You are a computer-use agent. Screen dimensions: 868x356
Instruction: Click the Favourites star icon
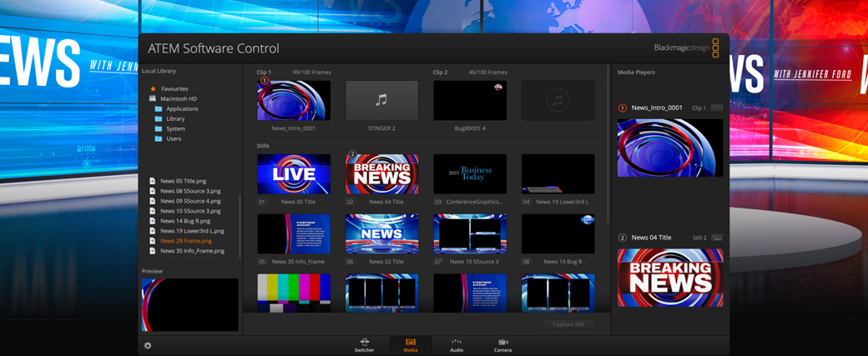coord(153,88)
